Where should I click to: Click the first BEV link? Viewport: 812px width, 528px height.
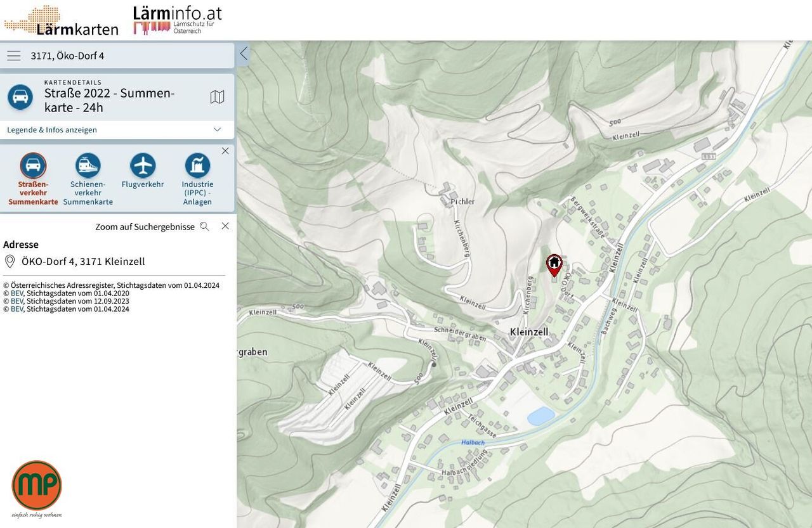(17, 293)
